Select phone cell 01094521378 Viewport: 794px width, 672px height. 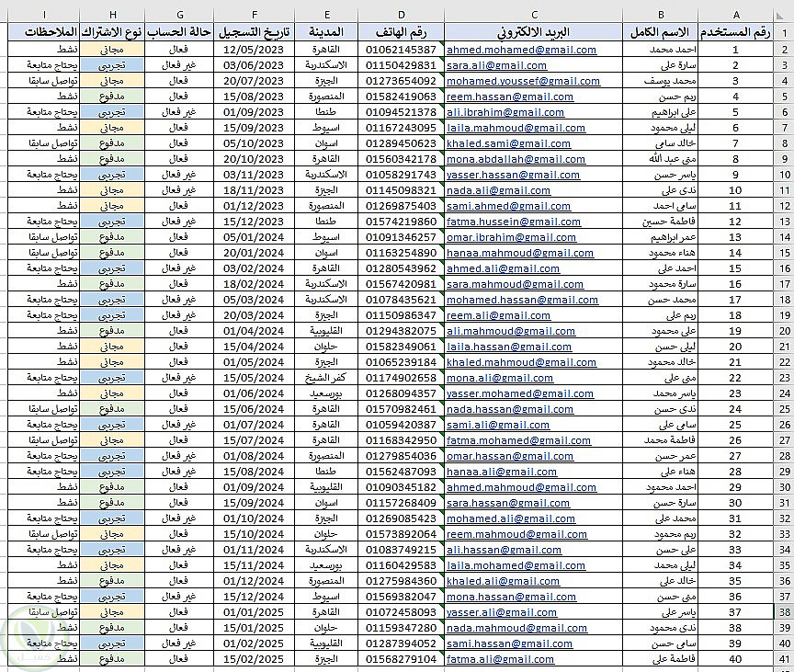tap(401, 112)
